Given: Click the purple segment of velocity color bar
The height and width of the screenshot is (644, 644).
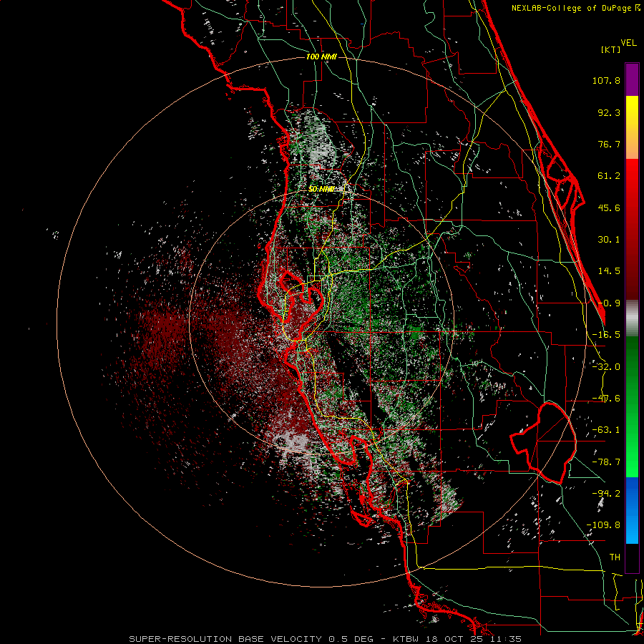Looking at the screenshot, I should (632, 79).
